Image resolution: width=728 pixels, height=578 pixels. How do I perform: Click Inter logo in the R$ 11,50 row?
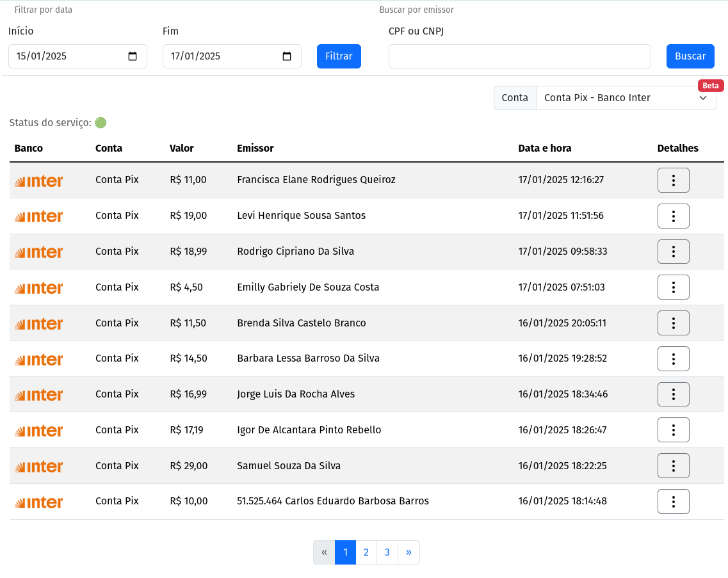38,324
